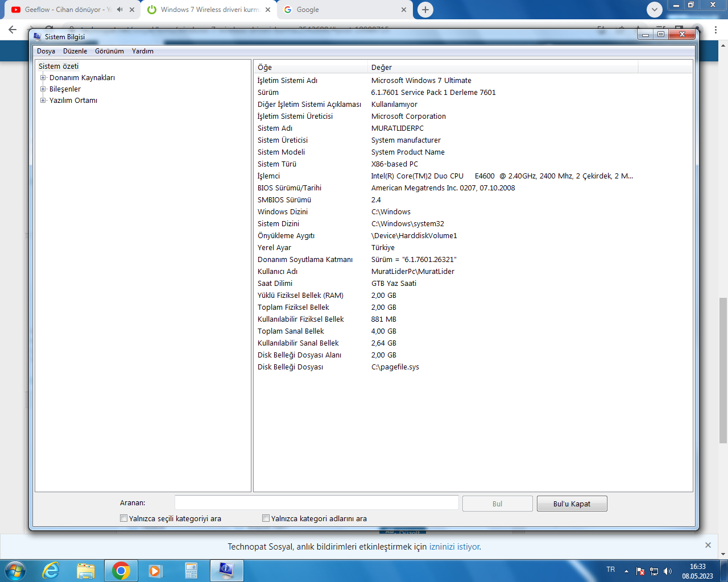This screenshot has width=728, height=582.
Task: Dismiss the Technopat notification bar
Action: click(708, 545)
